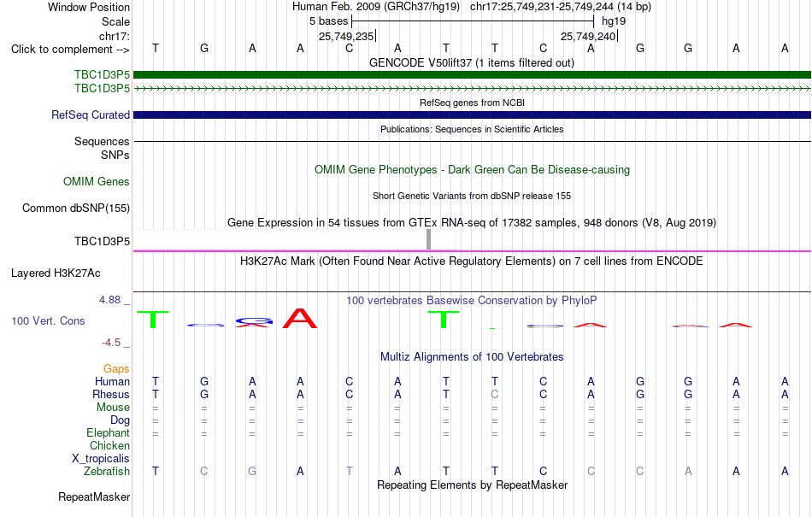
Task: Click the X_tropicalis species label
Action: tap(101, 459)
